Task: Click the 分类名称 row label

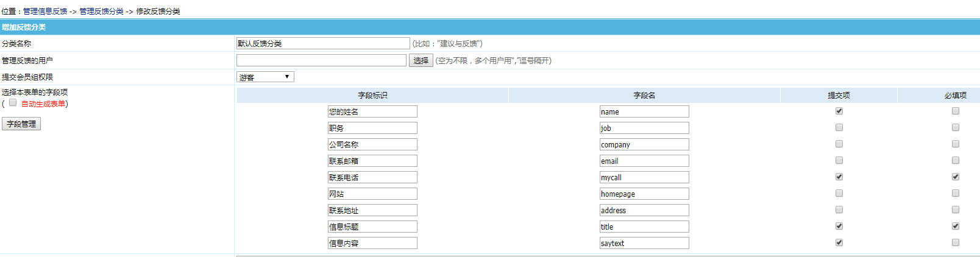Action: pos(16,44)
